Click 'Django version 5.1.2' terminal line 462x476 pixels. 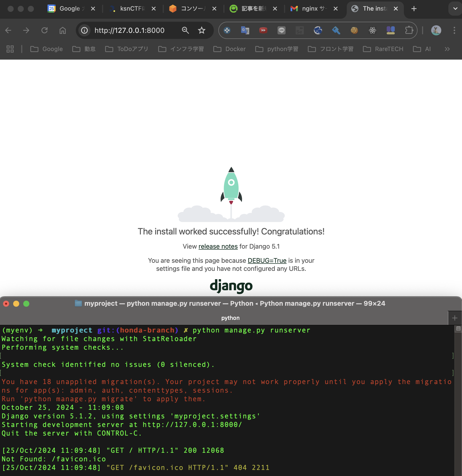(131, 416)
